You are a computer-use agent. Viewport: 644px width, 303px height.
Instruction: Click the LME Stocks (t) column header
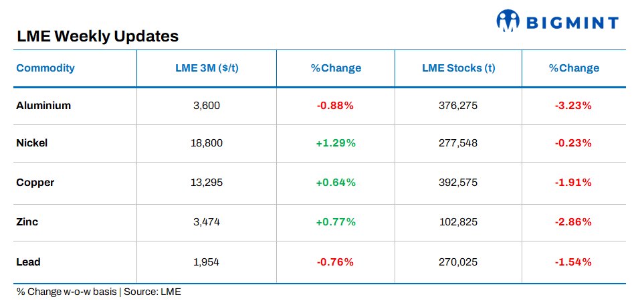[x=458, y=68]
